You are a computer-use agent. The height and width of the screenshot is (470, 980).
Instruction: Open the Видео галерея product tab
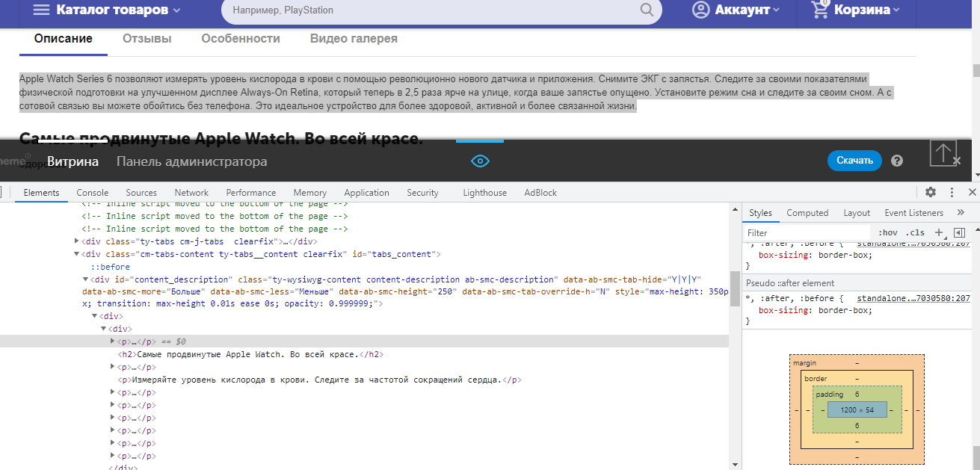pos(354,39)
